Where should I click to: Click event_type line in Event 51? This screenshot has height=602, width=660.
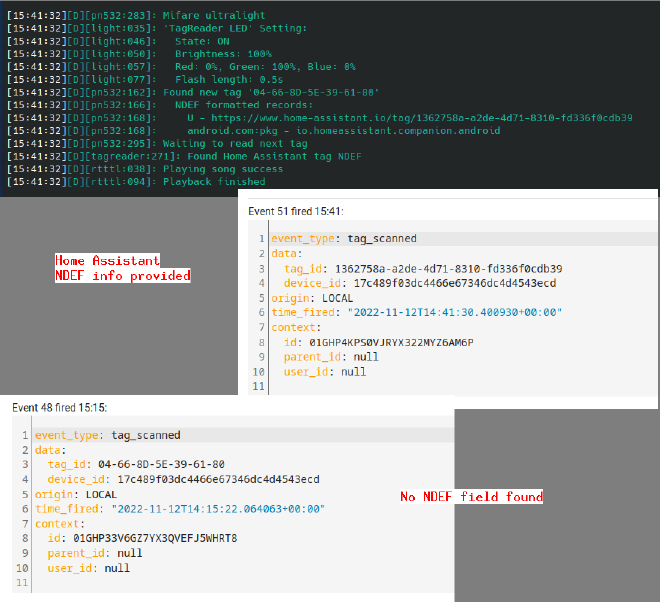344,239
